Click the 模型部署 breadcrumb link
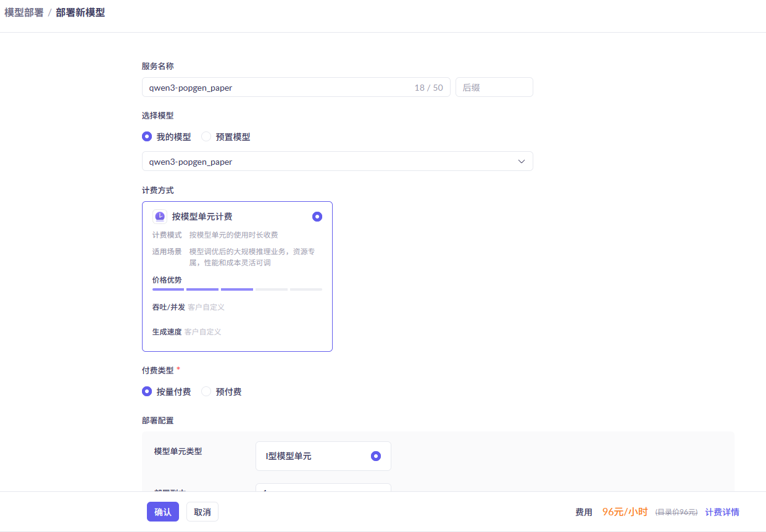Image resolution: width=766 pixels, height=532 pixels. pyautogui.click(x=24, y=12)
